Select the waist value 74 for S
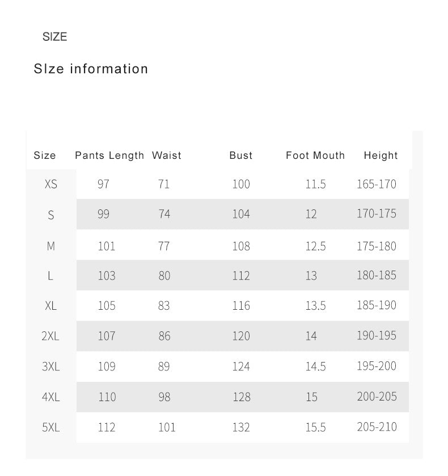The image size is (448, 476). point(164,214)
